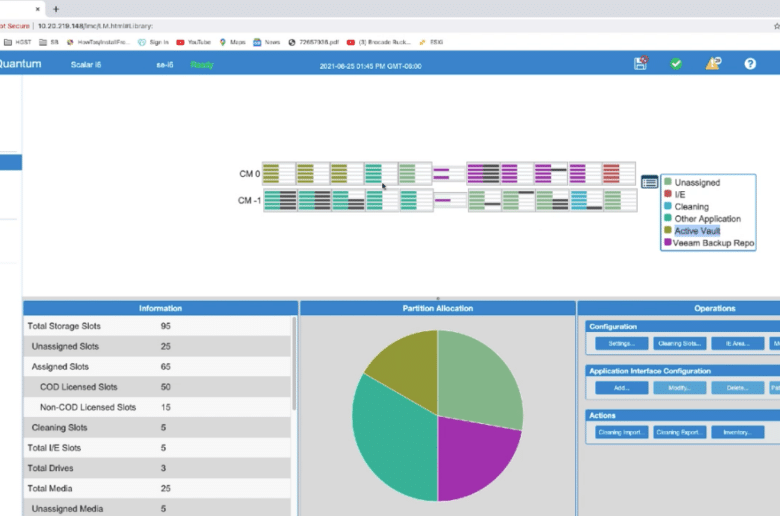Click the Information panel header

[x=160, y=308]
